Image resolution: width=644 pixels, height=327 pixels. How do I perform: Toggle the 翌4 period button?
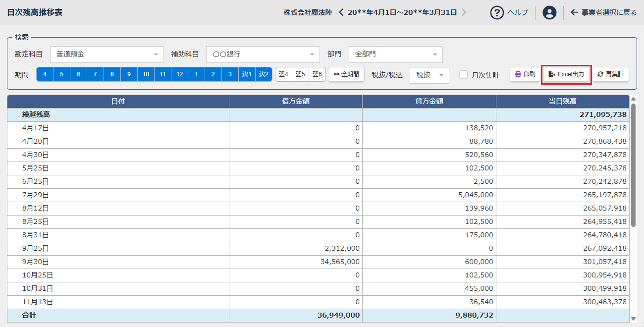[x=283, y=74]
